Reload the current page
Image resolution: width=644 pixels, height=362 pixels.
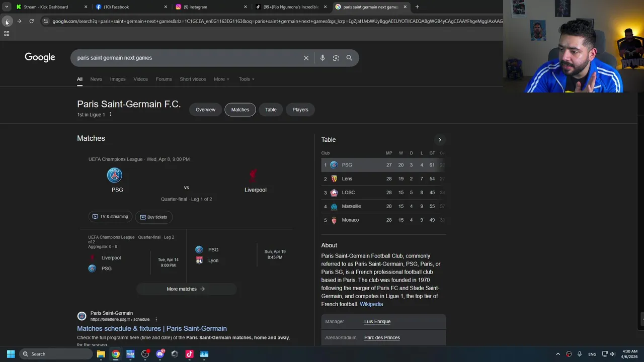[31, 21]
